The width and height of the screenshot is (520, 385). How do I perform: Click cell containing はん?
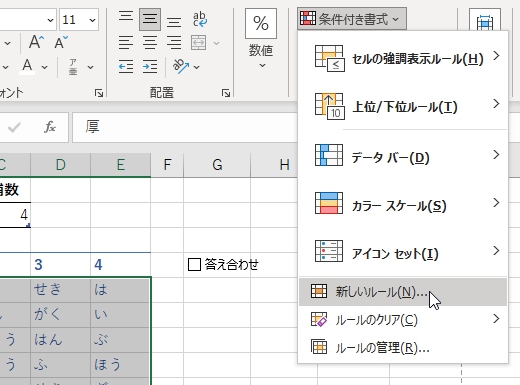tap(60, 340)
